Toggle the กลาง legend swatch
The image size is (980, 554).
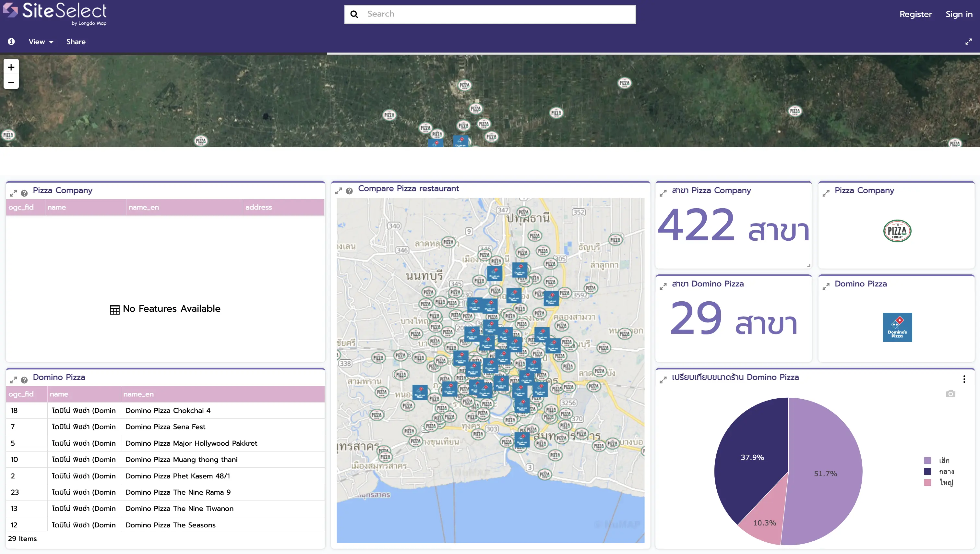927,471
